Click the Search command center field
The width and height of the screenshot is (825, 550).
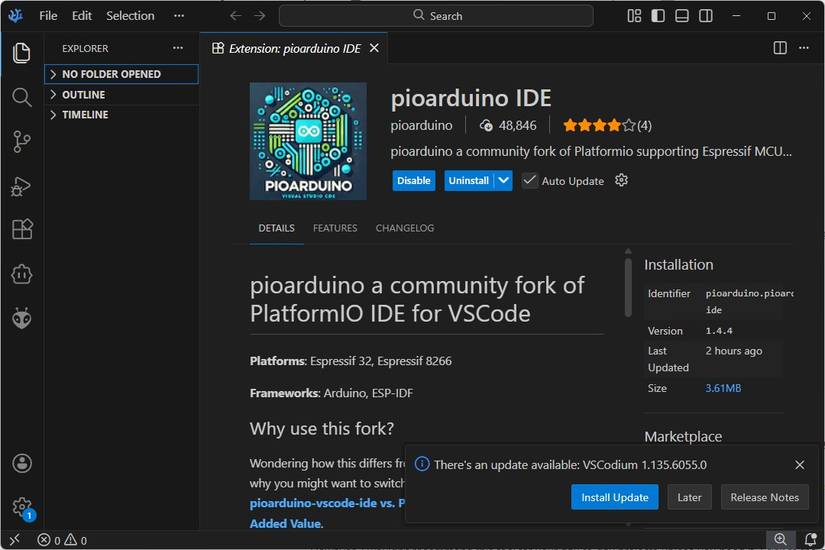click(x=436, y=16)
